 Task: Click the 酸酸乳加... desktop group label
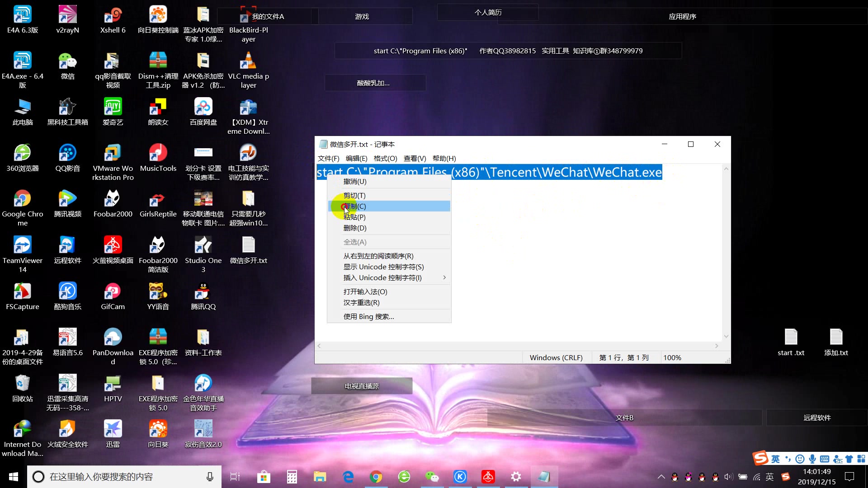[375, 83]
